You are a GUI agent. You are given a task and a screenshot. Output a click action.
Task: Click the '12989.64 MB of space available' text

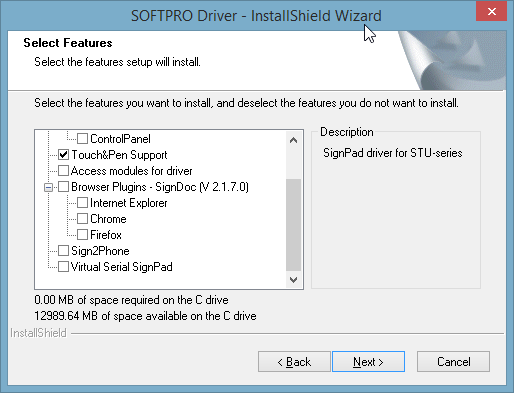[x=145, y=316]
